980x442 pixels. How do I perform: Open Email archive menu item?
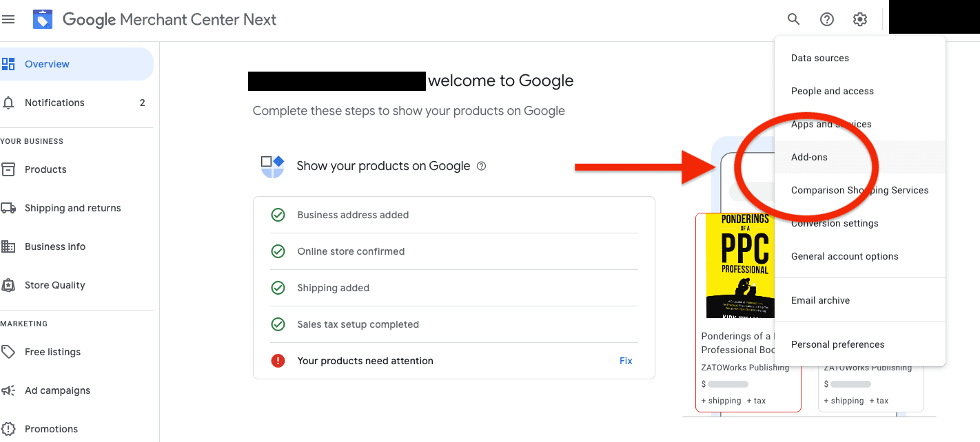[820, 300]
